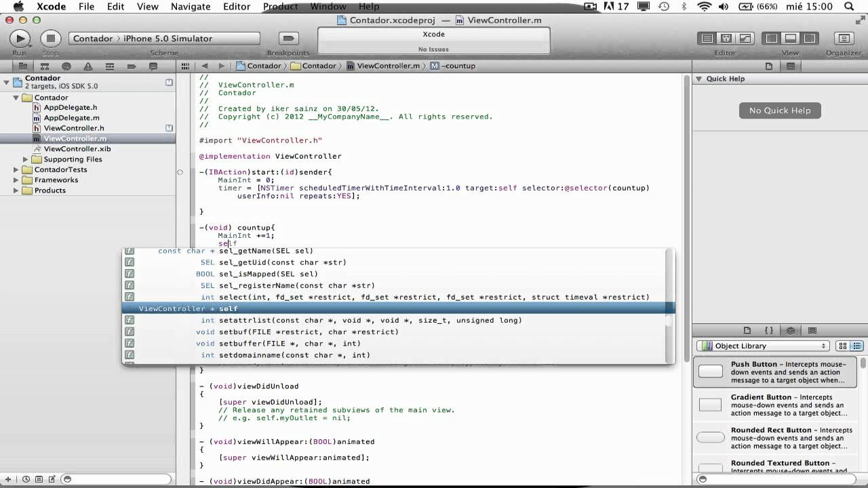This screenshot has width=868, height=488.
Task: Toggle the Breakpoints button in the toolbar
Action: 288,39
